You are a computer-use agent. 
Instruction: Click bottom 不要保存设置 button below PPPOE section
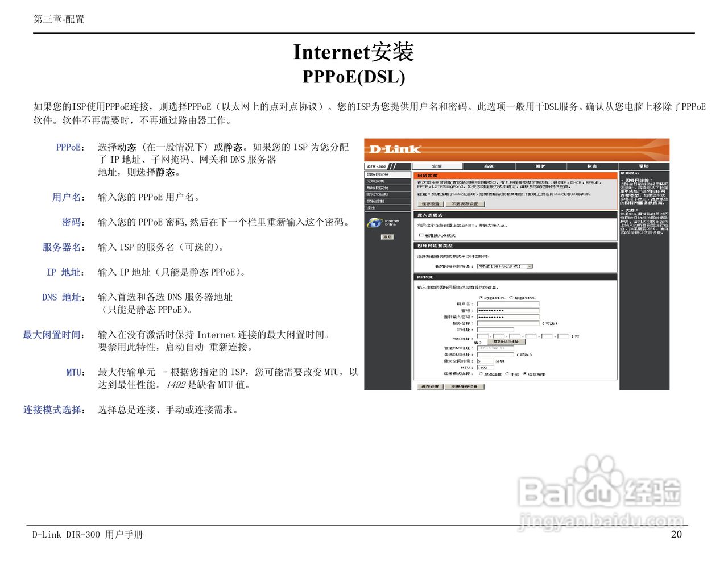point(465,386)
